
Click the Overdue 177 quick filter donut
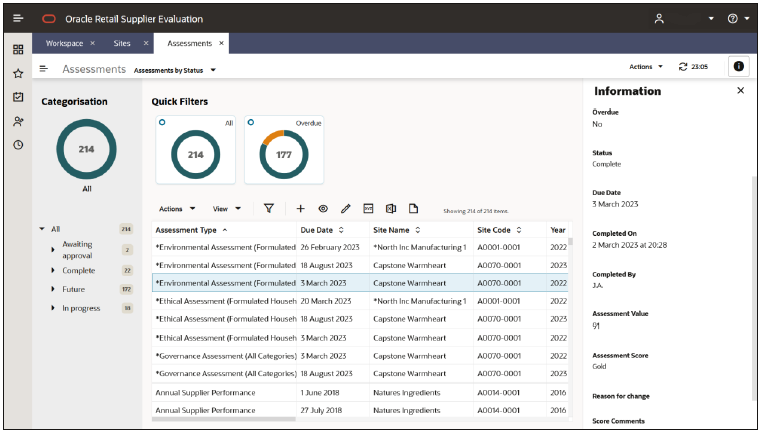coord(284,154)
